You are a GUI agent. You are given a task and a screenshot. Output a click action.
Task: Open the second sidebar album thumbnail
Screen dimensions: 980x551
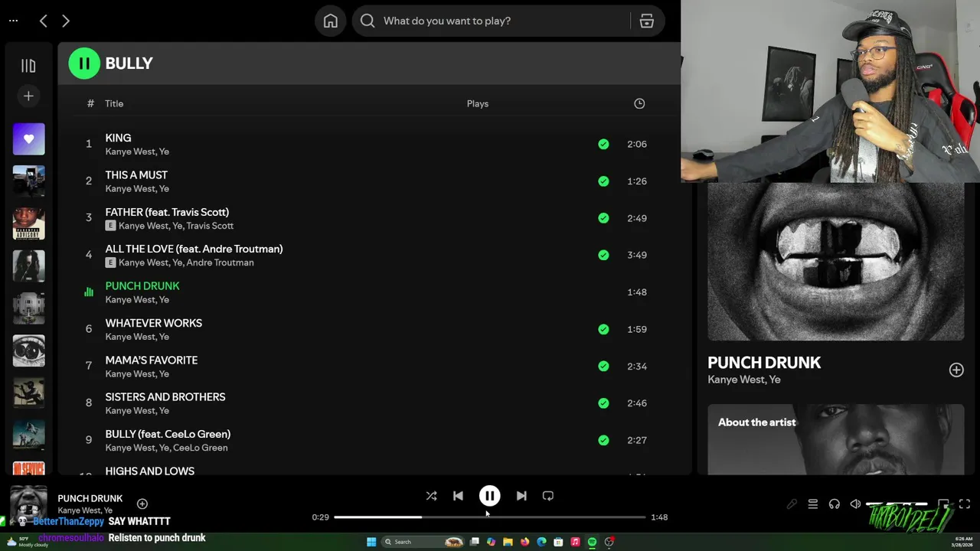pos(29,181)
